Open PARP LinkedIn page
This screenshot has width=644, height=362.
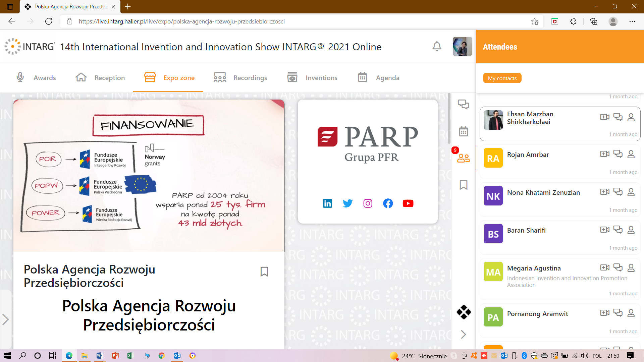327,203
